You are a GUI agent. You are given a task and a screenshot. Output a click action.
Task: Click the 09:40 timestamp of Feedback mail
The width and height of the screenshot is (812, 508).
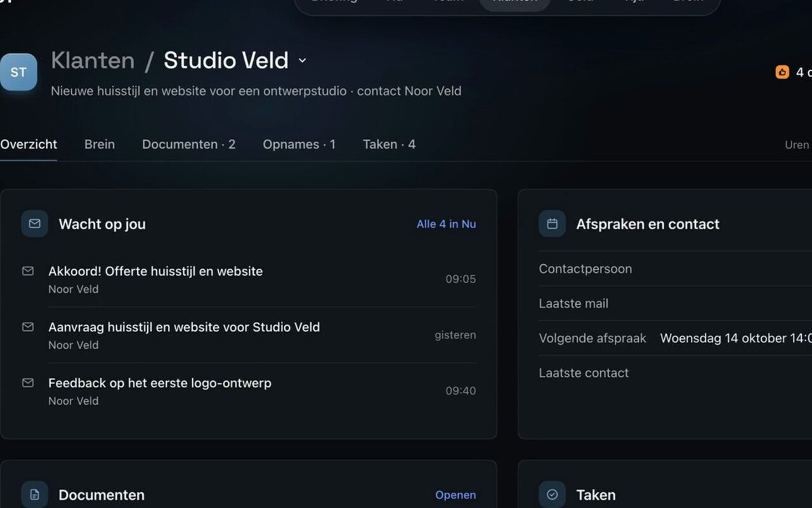tap(461, 391)
